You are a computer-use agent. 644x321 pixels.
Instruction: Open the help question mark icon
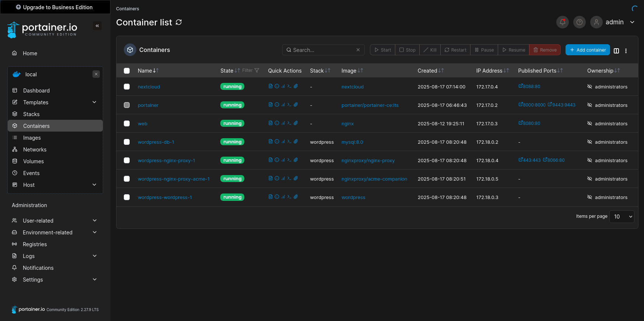coord(580,22)
